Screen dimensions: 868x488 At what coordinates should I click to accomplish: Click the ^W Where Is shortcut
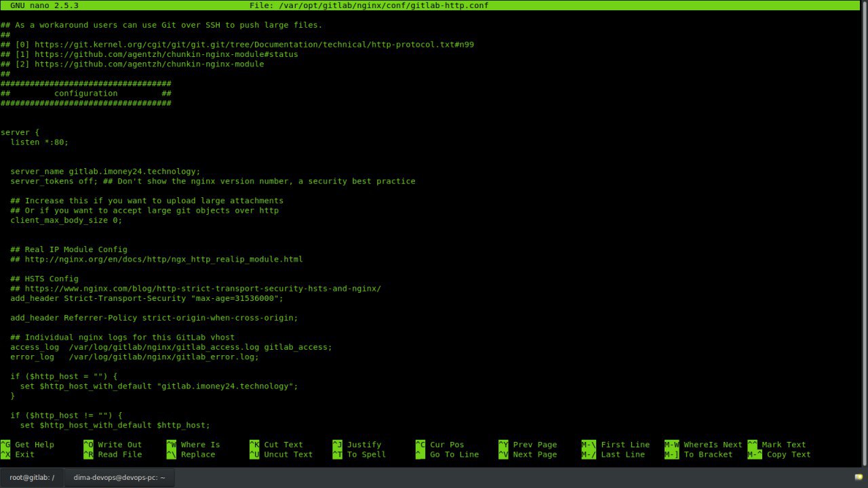(x=193, y=445)
